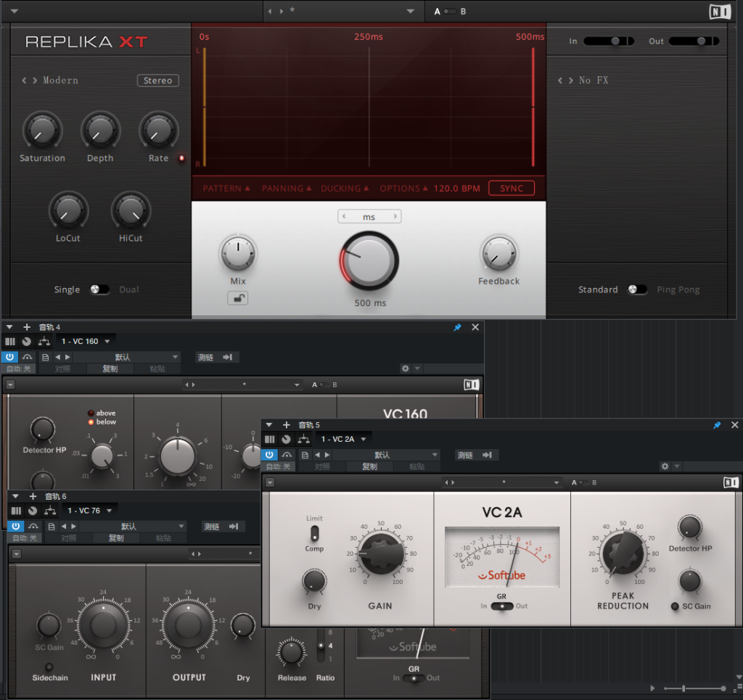Screen dimensions: 743x700
Task: Click 测链 button in VC 2A window
Action: pos(465,456)
